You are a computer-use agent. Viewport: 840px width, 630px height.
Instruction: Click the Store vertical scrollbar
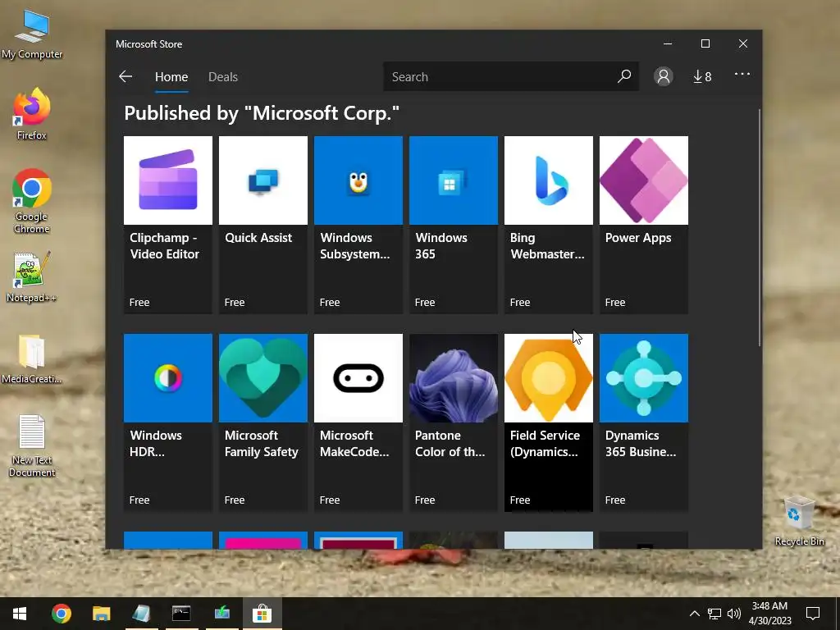pyautogui.click(x=759, y=227)
